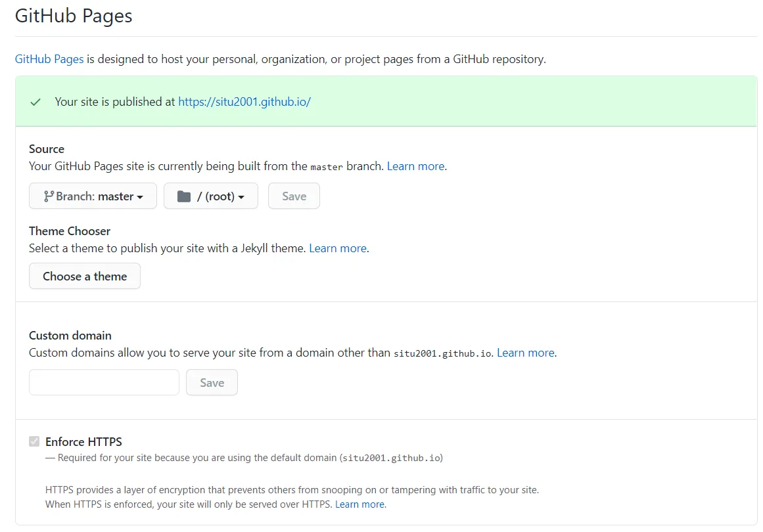Click the GitHub Pages section heading
The width and height of the screenshot is (763, 532).
[x=74, y=16]
